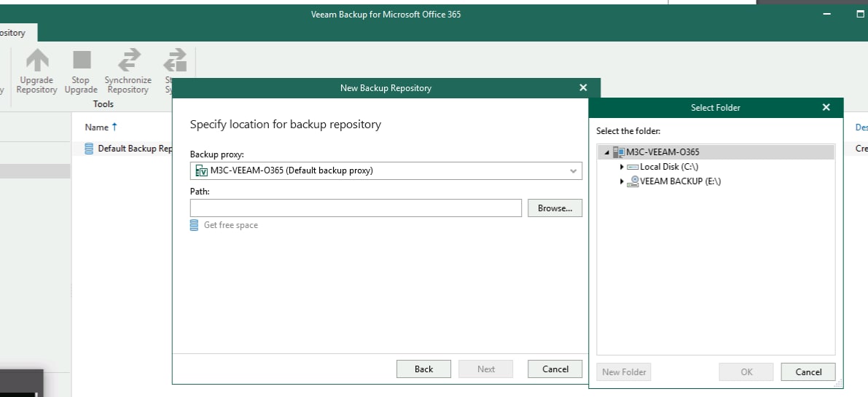The height and width of the screenshot is (397, 868).
Task: Click the database icon beside Default Backup Repository
Action: pyautogui.click(x=89, y=149)
